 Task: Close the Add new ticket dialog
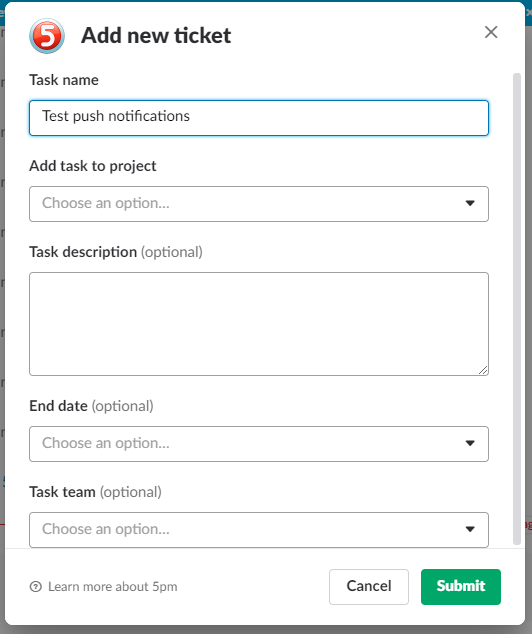[491, 32]
